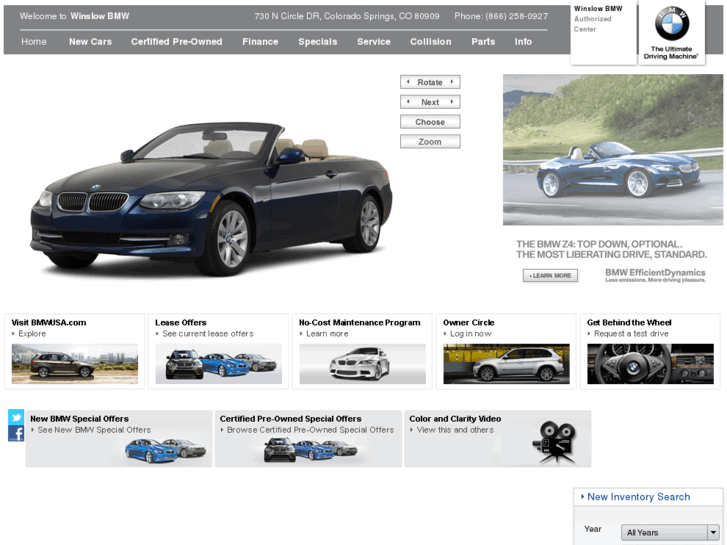The image size is (727, 545).
Task: Open the Certified Pre-Owned menu
Action: coord(177,42)
